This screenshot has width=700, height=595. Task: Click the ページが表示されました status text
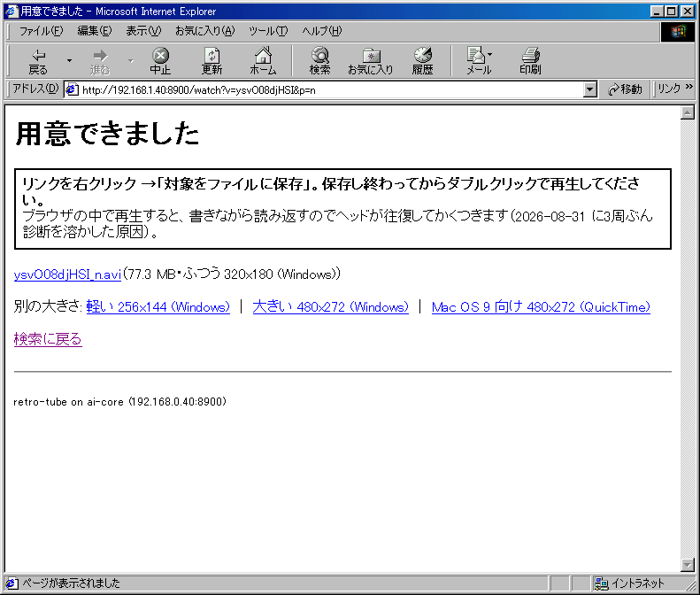pyautogui.click(x=71, y=583)
